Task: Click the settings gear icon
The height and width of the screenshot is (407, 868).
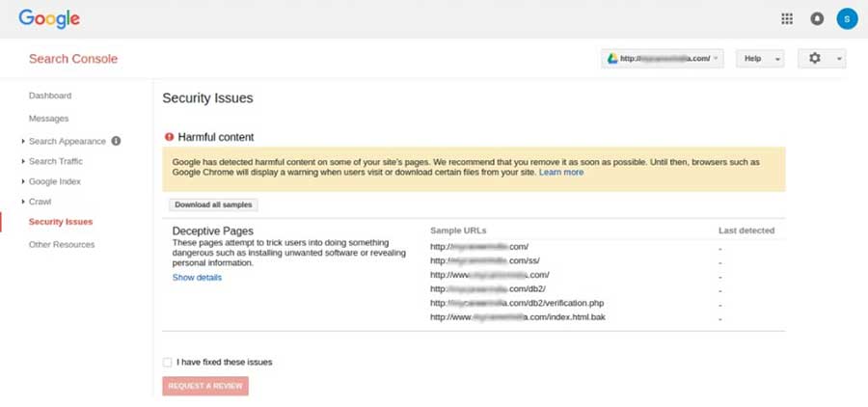Action: pos(815,58)
